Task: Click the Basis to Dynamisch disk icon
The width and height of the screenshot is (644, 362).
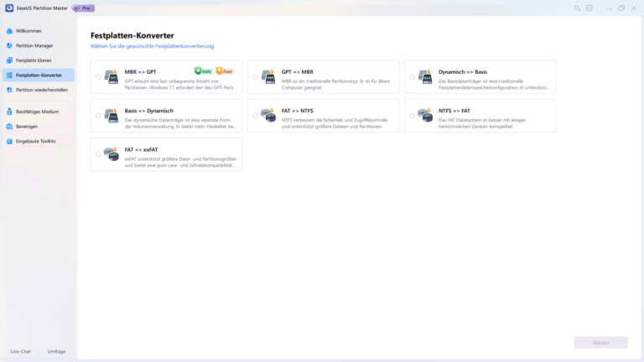Action: coord(112,116)
